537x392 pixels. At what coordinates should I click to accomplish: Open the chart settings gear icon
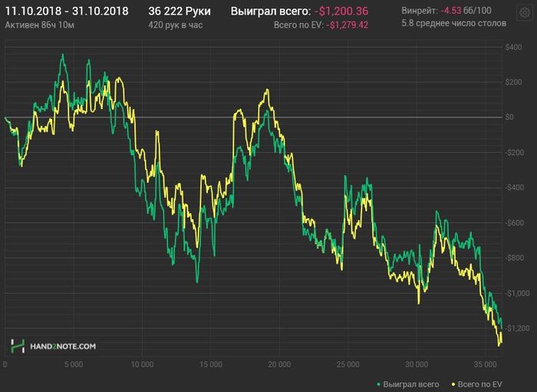coord(524,13)
